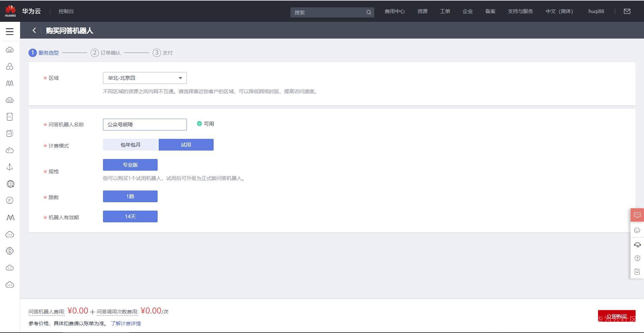Click the IP icon in left sidebar
Screen dimensions: 644x333
coord(10,201)
